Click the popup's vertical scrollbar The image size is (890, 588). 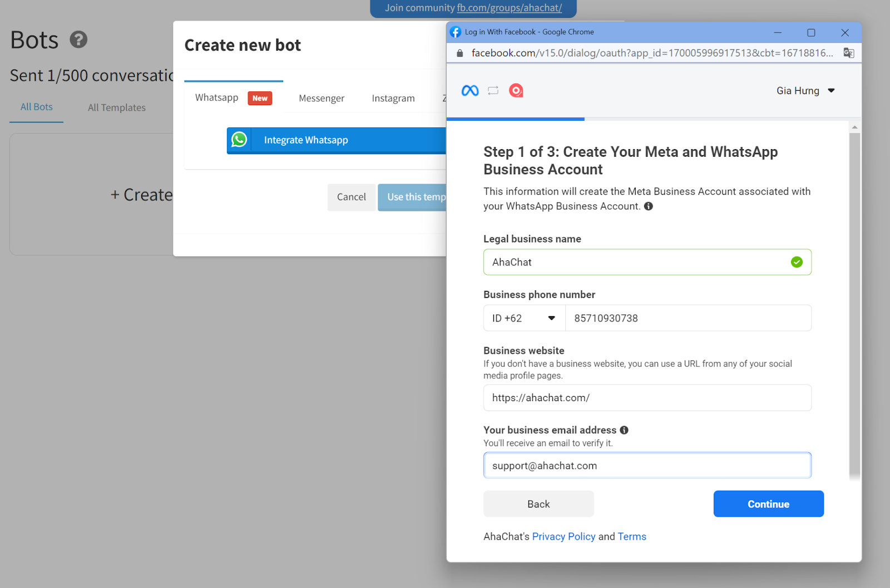(x=855, y=305)
